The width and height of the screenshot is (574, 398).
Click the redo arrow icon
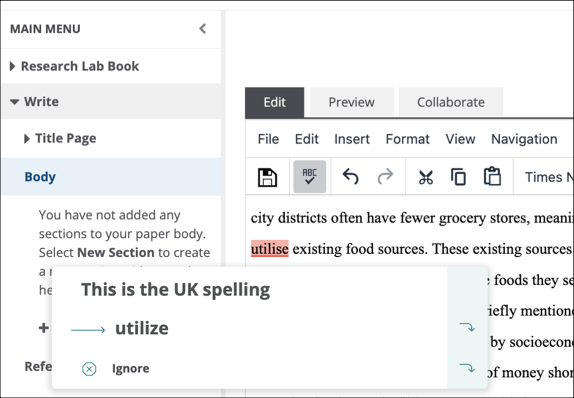coord(385,177)
